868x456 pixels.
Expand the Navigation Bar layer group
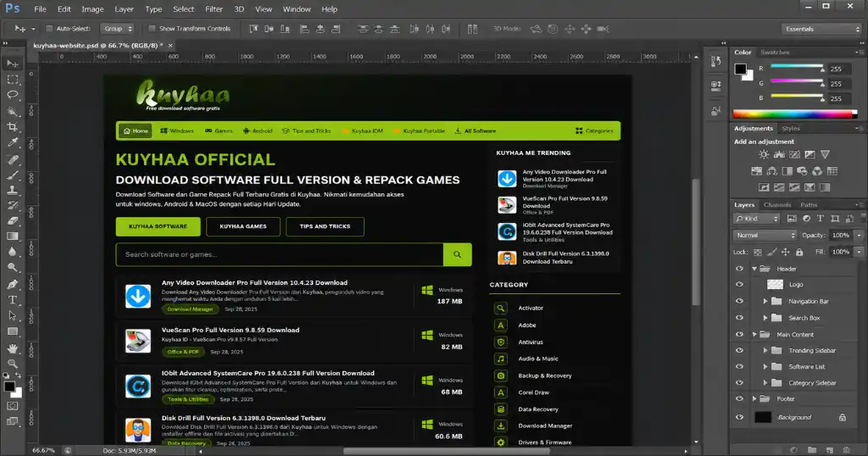tap(765, 302)
